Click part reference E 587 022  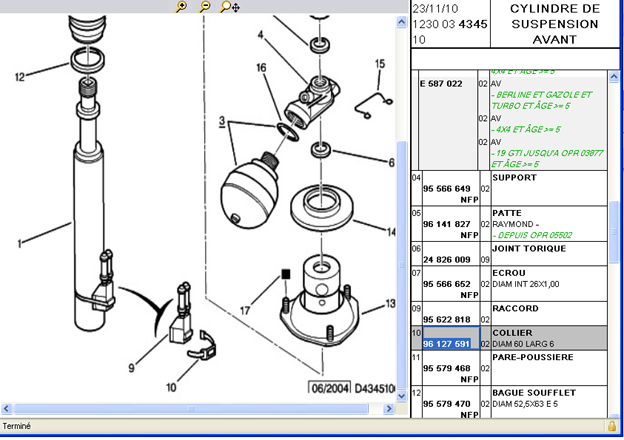click(x=441, y=84)
